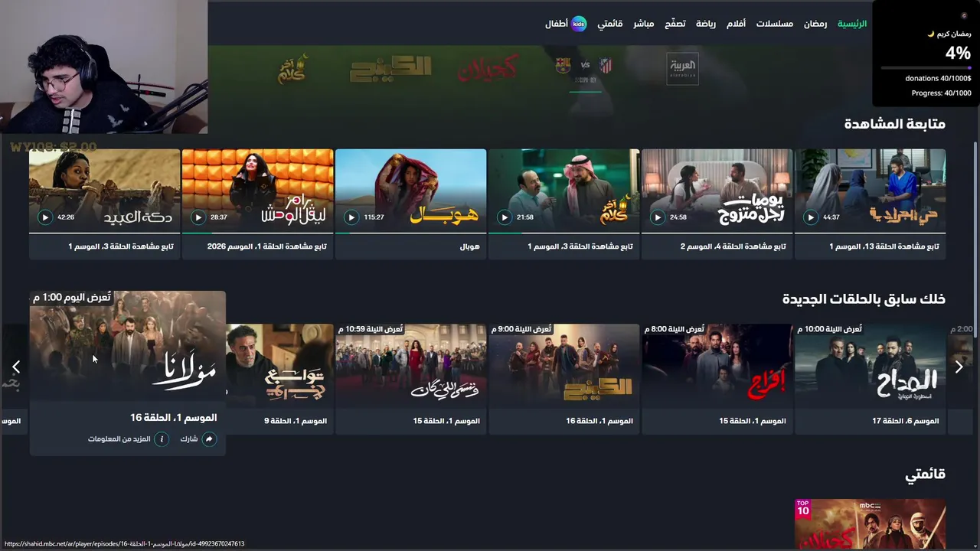
Task: Click تابع مشاهدة الحلقة 4، الموسم 2
Action: coord(733,246)
